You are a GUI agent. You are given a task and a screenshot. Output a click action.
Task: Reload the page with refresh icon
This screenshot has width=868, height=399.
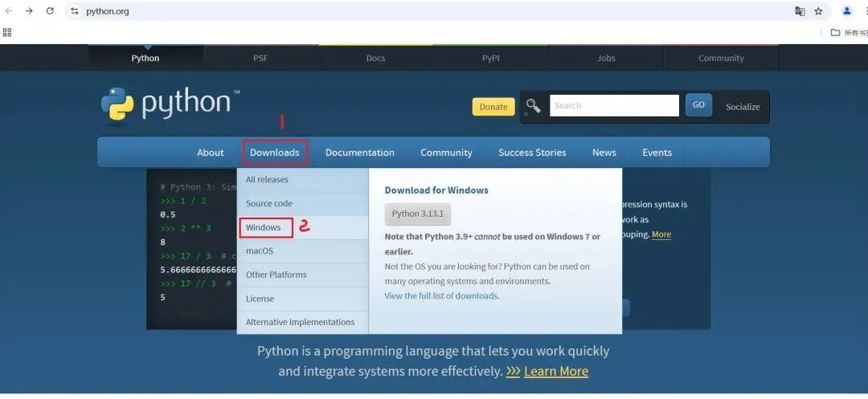tap(50, 11)
